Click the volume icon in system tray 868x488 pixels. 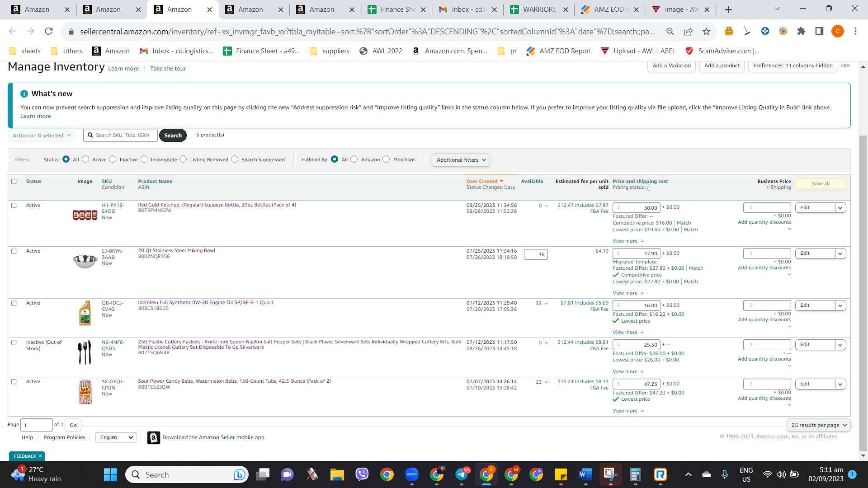point(781,474)
